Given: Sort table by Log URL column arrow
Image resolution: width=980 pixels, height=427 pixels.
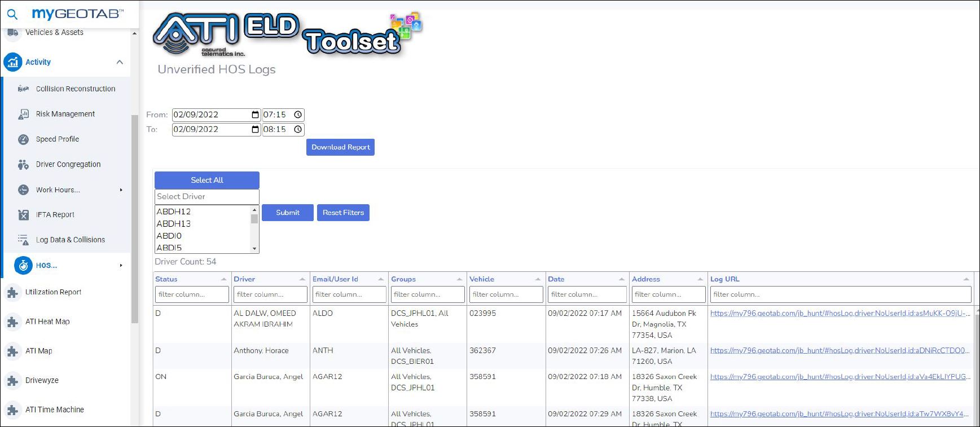Looking at the screenshot, I should pyautogui.click(x=966, y=279).
